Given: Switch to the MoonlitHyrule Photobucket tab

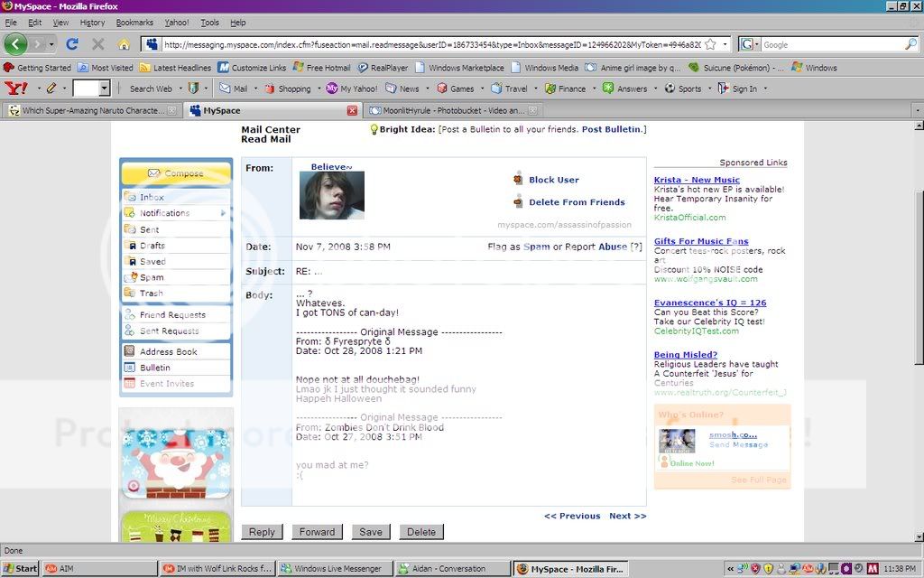Looking at the screenshot, I should [x=448, y=110].
